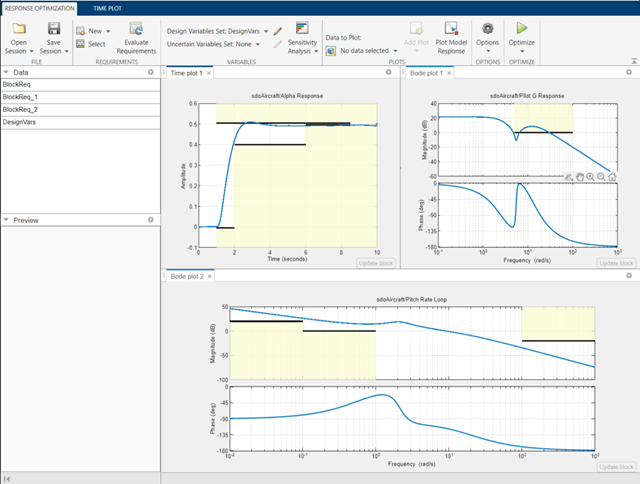Viewport: 640px width, 484px height.
Task: Select the Bode plot 2 tab
Action: [186, 275]
